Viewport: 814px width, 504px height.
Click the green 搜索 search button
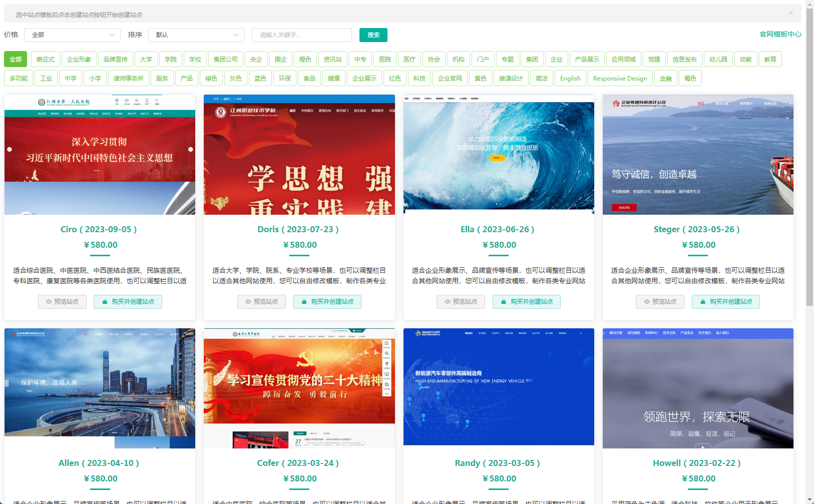(x=373, y=35)
